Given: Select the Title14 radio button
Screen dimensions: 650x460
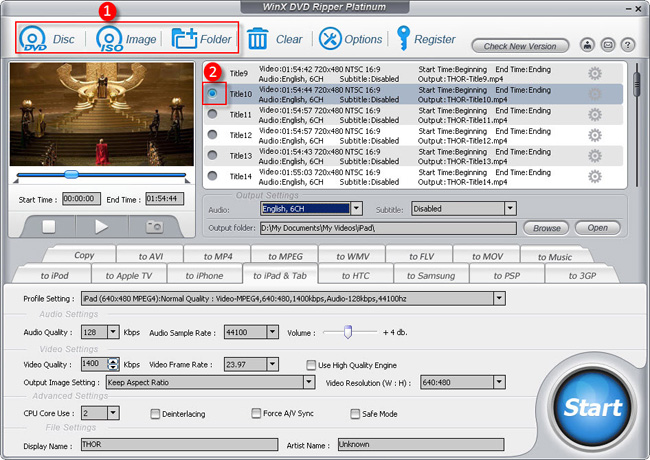Looking at the screenshot, I should point(212,176).
